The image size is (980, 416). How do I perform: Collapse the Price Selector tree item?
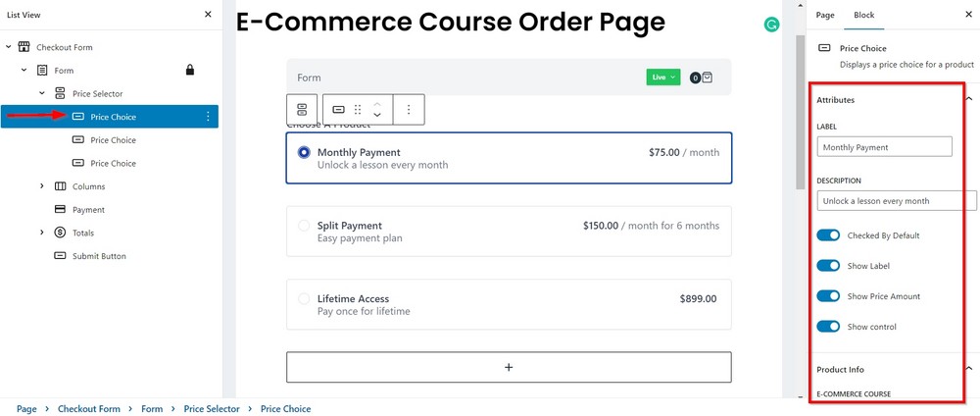42,93
